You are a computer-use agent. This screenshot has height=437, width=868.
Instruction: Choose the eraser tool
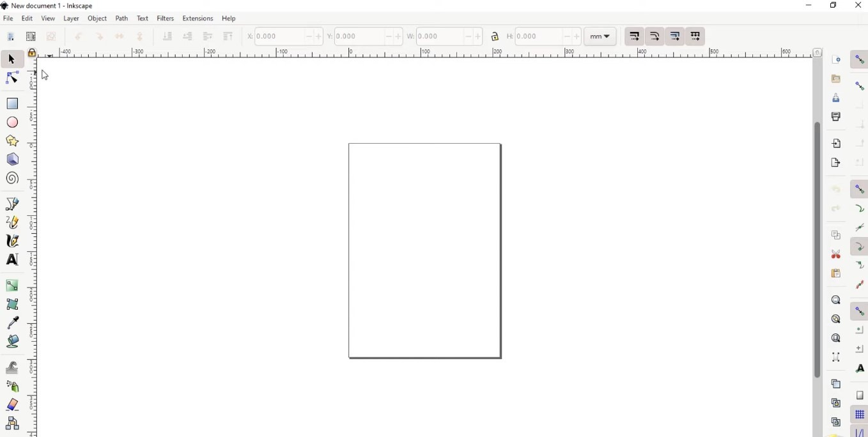[13, 405]
